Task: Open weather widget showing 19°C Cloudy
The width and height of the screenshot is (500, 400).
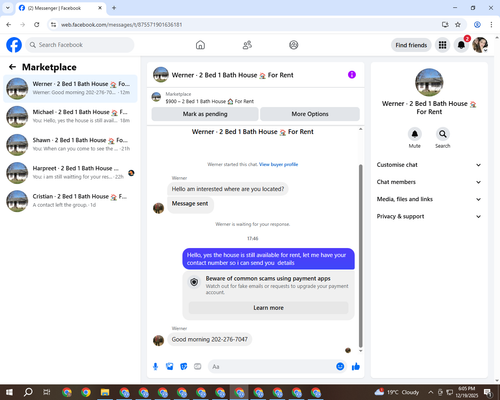Action: pyautogui.click(x=396, y=392)
